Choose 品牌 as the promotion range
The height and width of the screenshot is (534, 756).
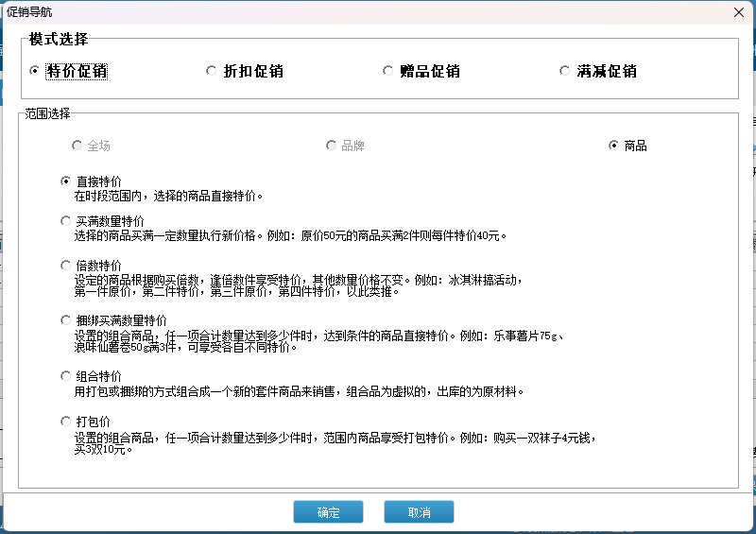tap(331, 146)
